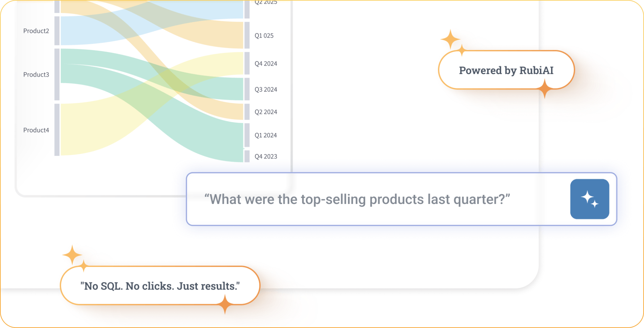This screenshot has height=328, width=644.
Task: Select the Q1 2024 quarter label
Action: pos(266,135)
